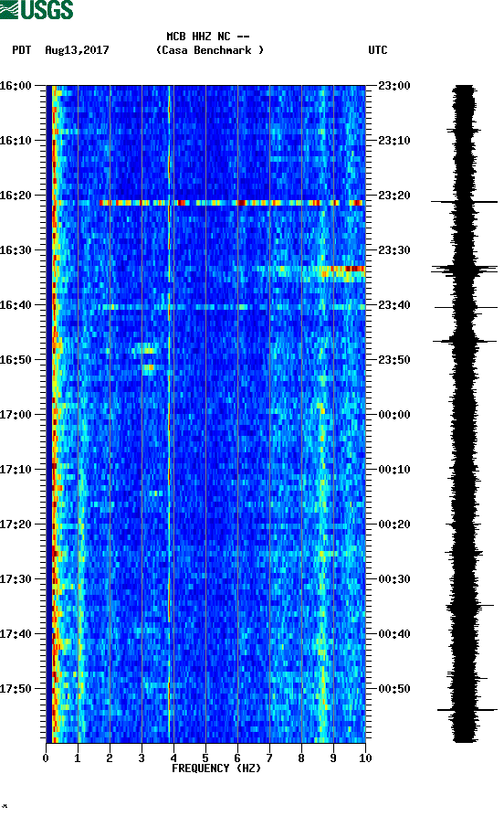Click the yellow 3 Hz spot near 16:48

[149, 351]
